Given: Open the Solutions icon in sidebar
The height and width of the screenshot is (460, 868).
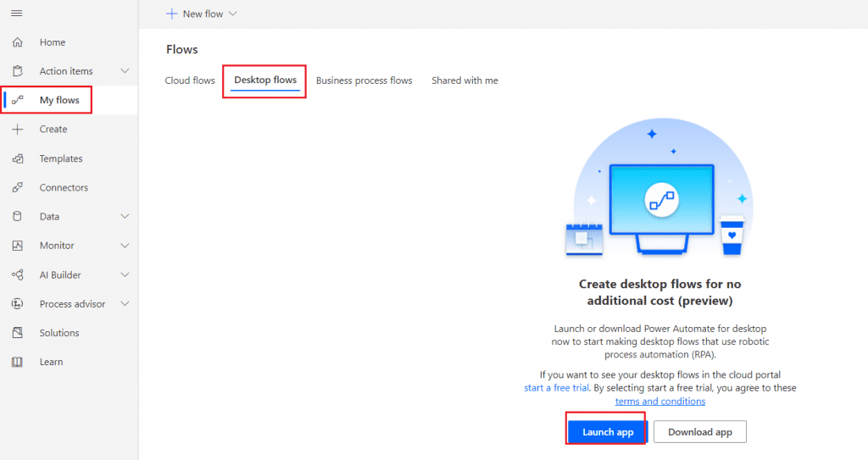Looking at the screenshot, I should 18,333.
